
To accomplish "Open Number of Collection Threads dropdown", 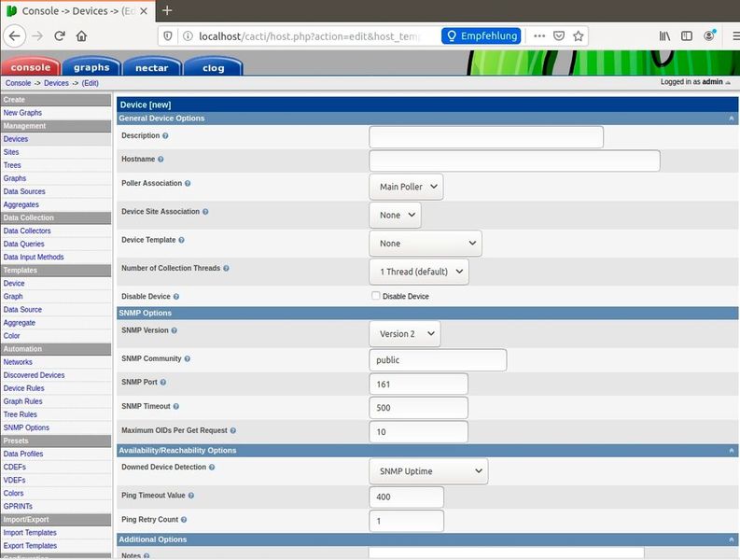I will click(419, 272).
